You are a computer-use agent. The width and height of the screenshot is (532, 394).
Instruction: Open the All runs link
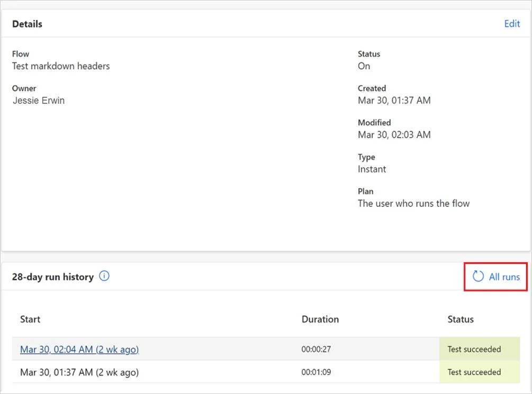pos(504,277)
